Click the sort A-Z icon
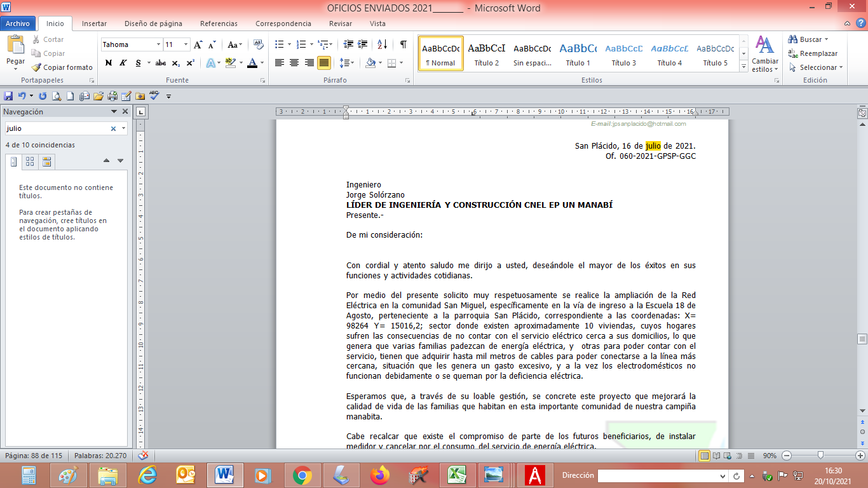868x488 pixels. click(382, 44)
